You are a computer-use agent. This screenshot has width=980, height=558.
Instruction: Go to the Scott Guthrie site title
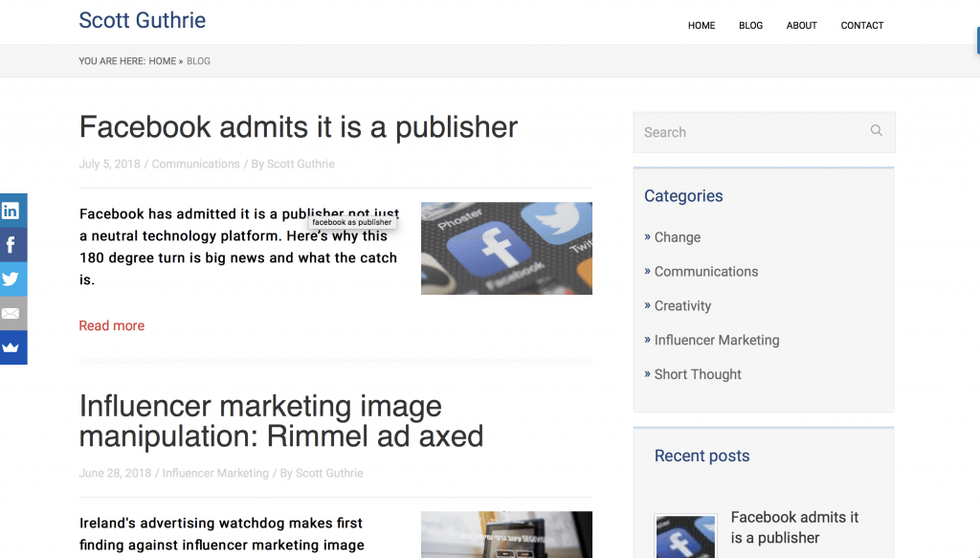pos(142,20)
